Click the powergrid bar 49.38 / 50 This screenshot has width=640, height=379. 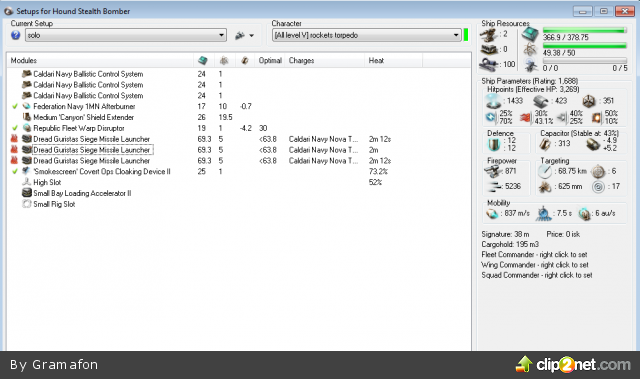pyautogui.click(x=584, y=46)
